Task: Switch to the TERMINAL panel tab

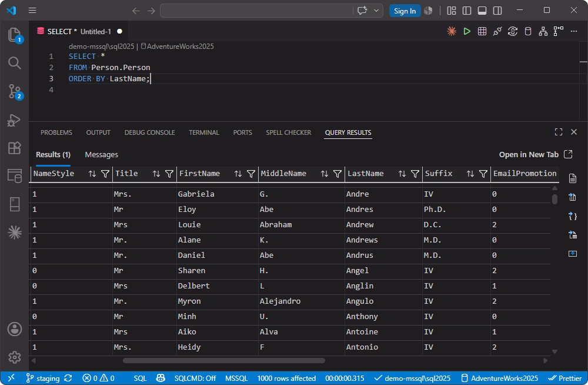Action: click(x=204, y=132)
